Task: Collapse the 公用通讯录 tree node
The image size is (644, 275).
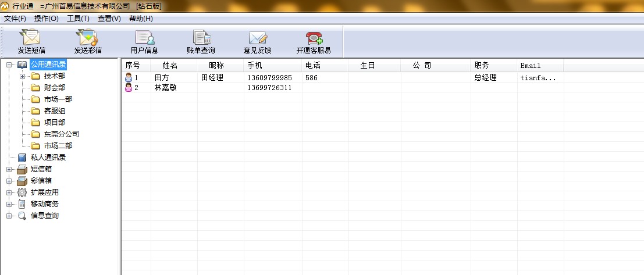Action: coord(9,65)
